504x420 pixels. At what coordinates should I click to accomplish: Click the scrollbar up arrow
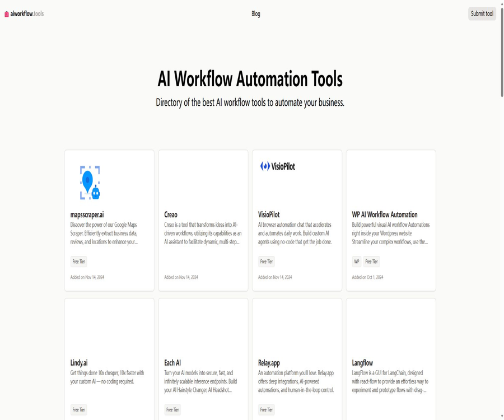pyautogui.click(x=502, y=3)
